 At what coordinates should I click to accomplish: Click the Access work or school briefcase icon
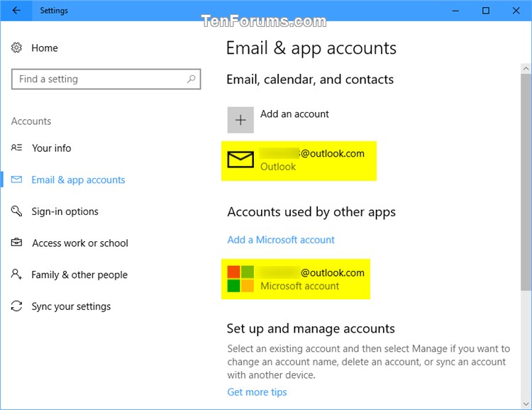tap(16, 243)
